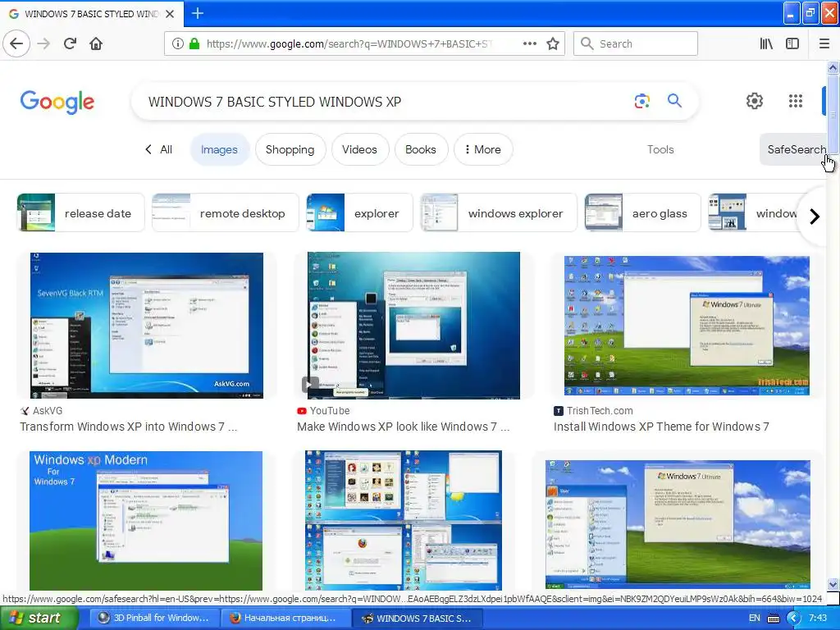840x630 pixels.
Task: Open the Firefox hamburger menu
Action: pyautogui.click(x=824, y=43)
